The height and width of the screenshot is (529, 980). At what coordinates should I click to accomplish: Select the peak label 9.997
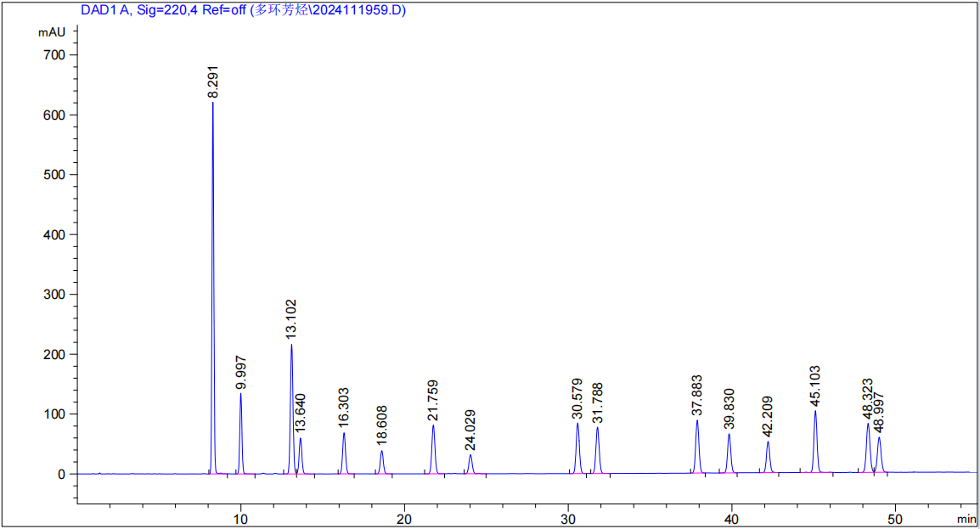tap(240, 372)
